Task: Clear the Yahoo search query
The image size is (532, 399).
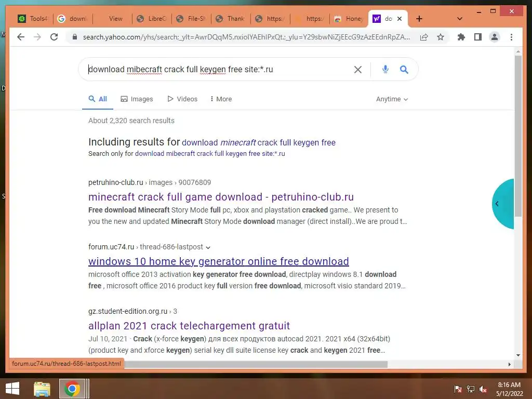Action: pos(357,70)
